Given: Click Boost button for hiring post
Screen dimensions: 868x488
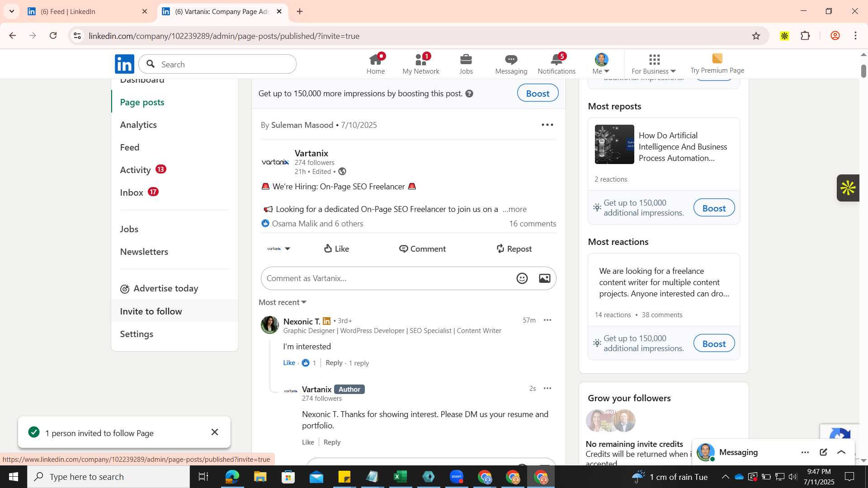Looking at the screenshot, I should coord(538,94).
